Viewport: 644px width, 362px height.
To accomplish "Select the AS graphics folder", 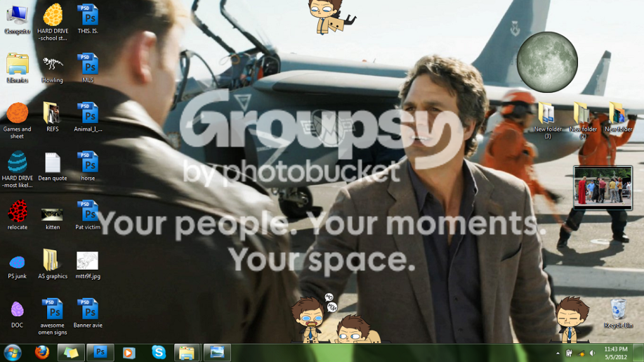I will pyautogui.click(x=53, y=265).
